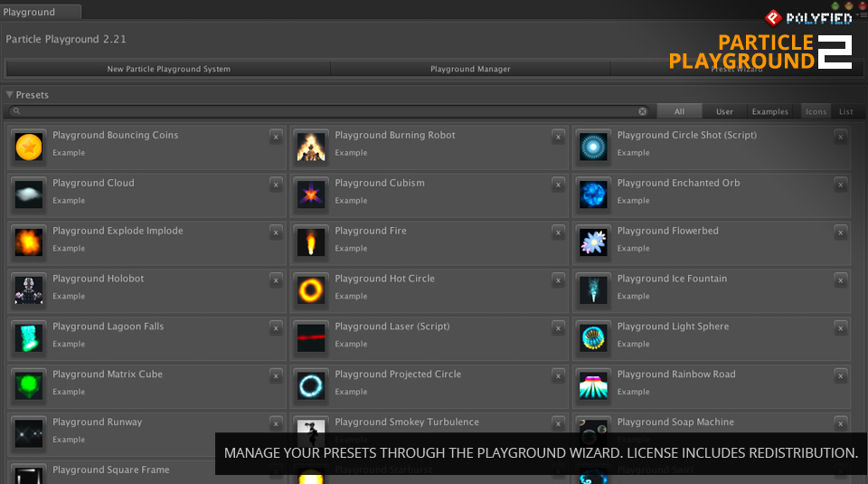Select the Playground Hot Circle preset icon
This screenshot has height=484, width=868.
tap(311, 290)
